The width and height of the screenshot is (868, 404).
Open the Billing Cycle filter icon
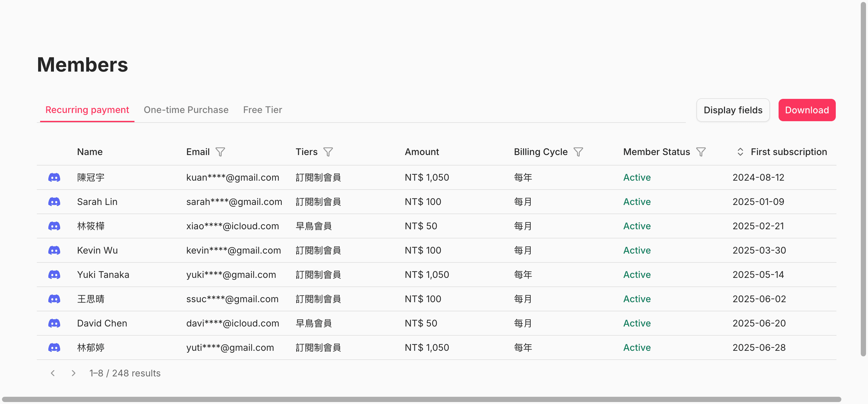tap(578, 152)
